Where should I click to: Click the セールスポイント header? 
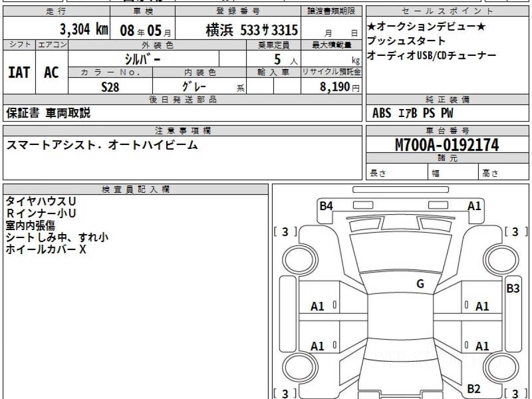tap(448, 12)
